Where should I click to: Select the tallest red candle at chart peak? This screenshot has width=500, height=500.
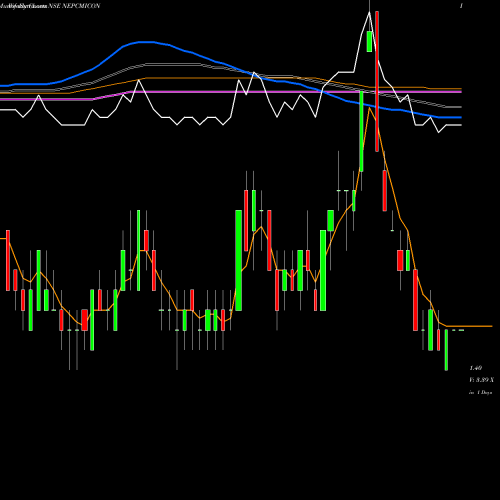point(377,81)
